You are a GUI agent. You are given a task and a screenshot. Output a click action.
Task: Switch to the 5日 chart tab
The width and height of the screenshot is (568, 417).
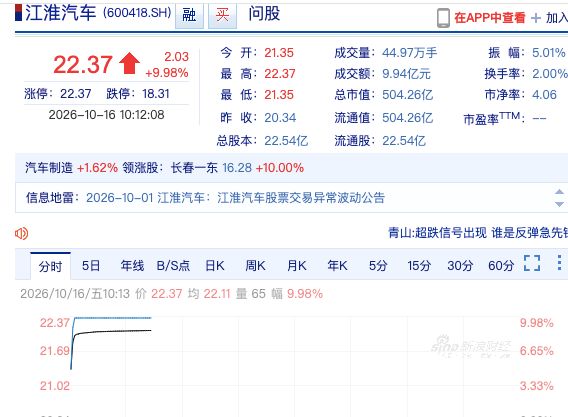[x=91, y=266]
